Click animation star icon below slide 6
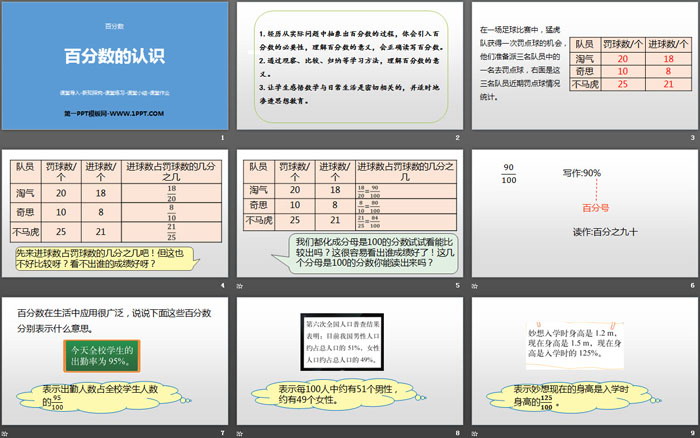Screen dimensions: 700x438 475,286
